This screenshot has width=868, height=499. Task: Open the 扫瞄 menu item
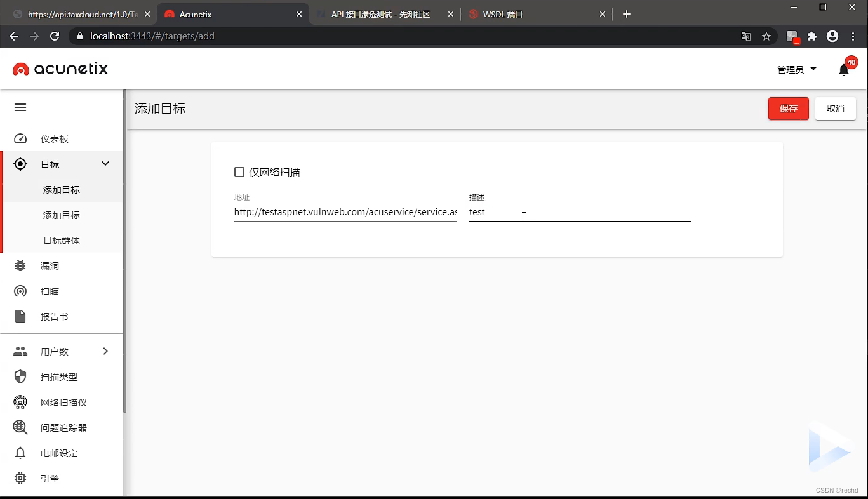click(62, 291)
